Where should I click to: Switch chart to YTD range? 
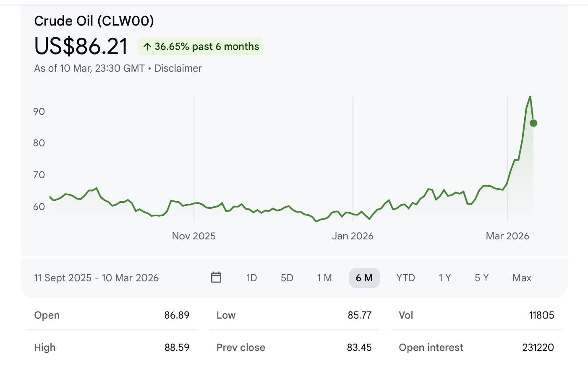pyautogui.click(x=405, y=278)
